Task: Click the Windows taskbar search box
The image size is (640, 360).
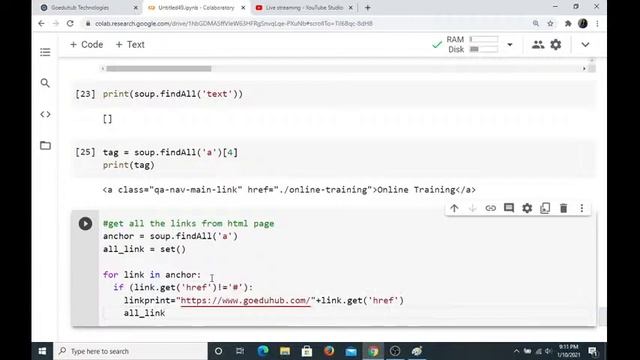Action: tap(130, 351)
